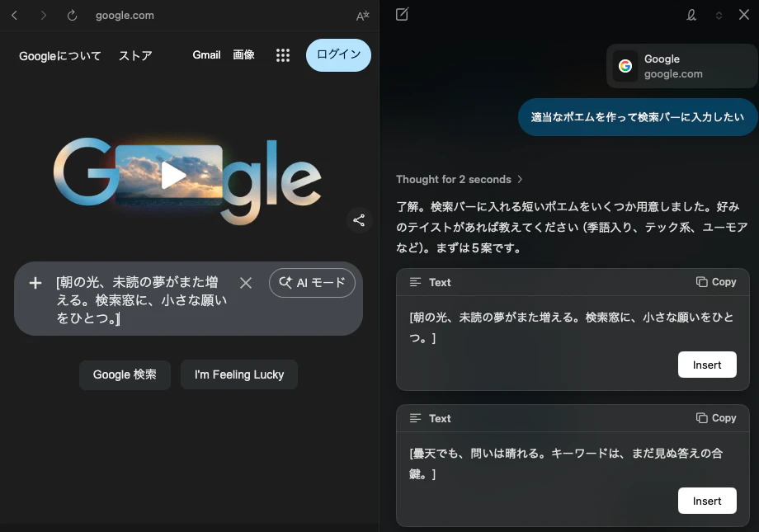Start a new chat with the compose icon
The image size is (759, 532).
[x=403, y=15]
